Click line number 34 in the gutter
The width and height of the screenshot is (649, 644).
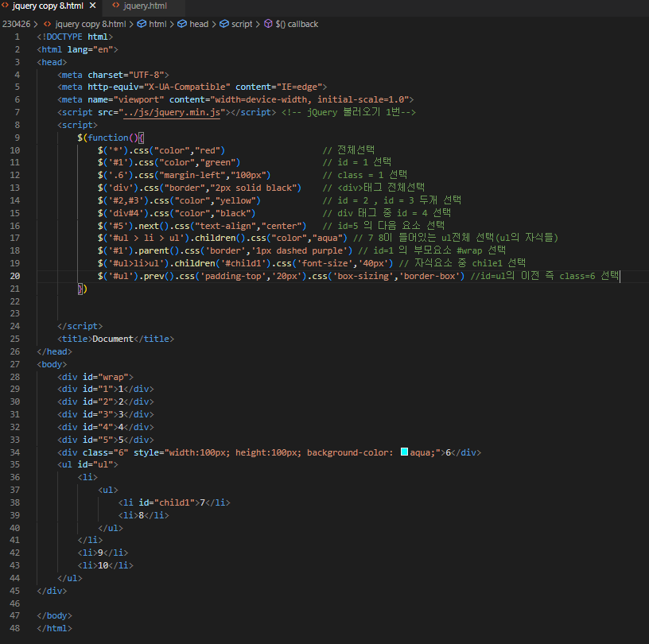click(15, 452)
